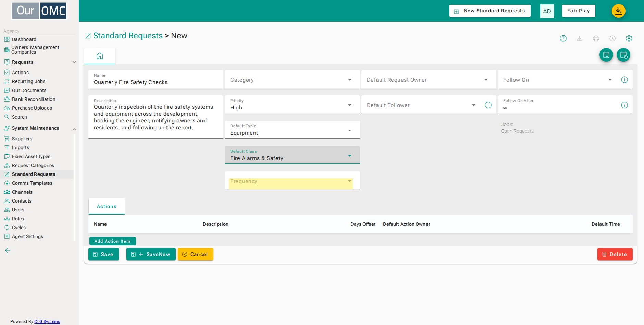Click the Name field with Quarterly Fire Safety Checks
Image resolution: width=644 pixels, height=325 pixels.
[156, 79]
